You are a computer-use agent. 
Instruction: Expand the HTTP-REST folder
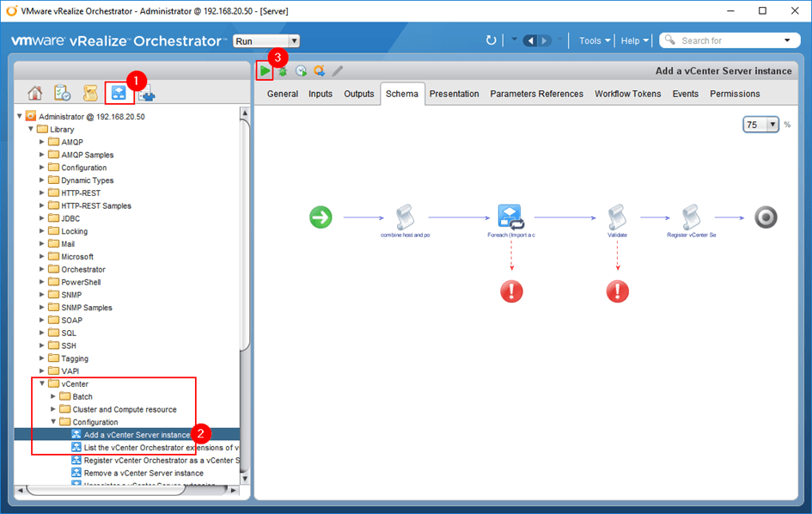pos(42,193)
